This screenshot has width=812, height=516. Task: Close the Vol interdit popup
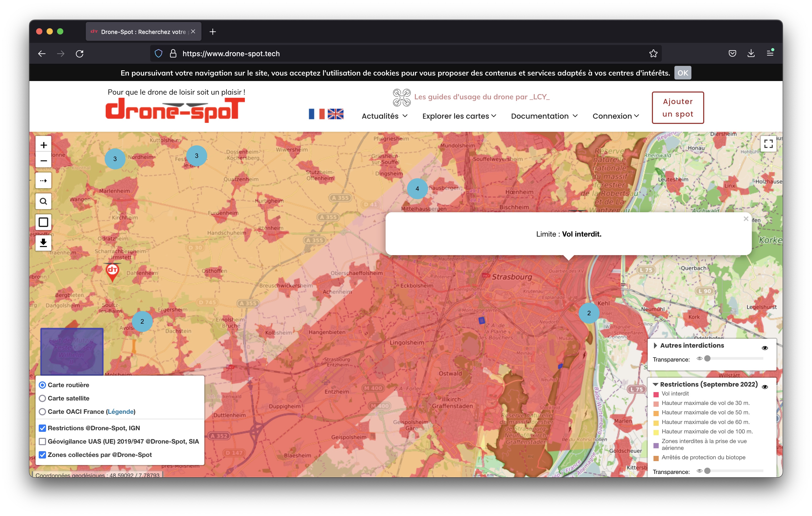tap(746, 219)
